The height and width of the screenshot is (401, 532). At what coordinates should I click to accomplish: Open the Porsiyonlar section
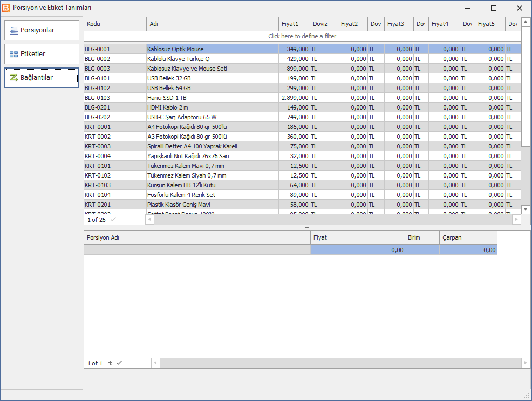(x=42, y=30)
